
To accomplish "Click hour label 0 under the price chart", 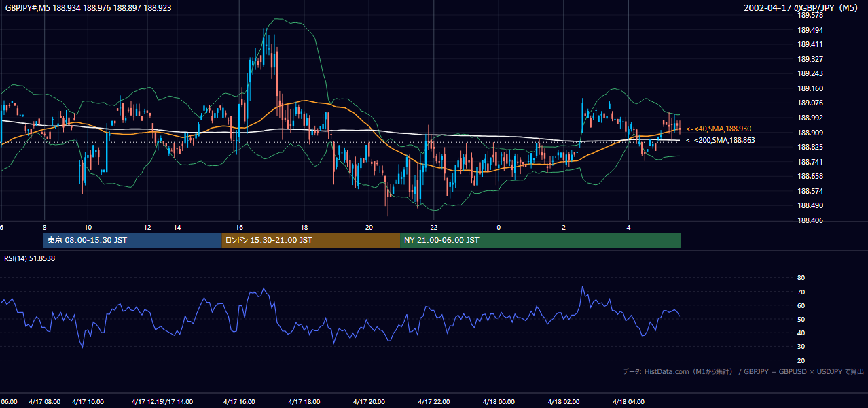I will pyautogui.click(x=499, y=227).
